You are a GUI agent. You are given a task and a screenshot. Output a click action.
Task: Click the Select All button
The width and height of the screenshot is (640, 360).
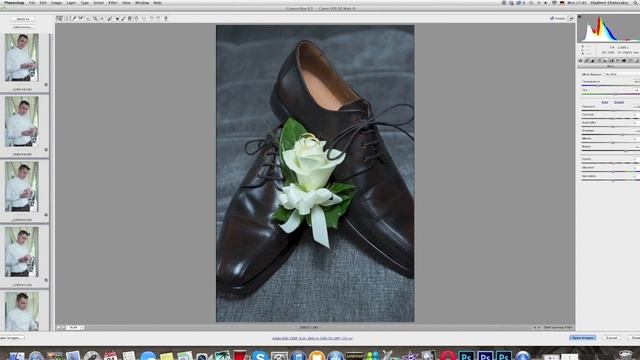pyautogui.click(x=23, y=19)
